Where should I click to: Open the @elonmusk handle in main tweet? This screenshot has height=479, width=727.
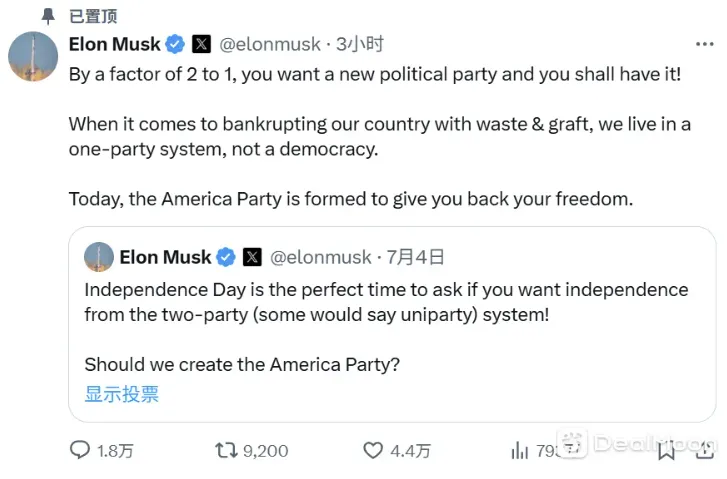269,44
